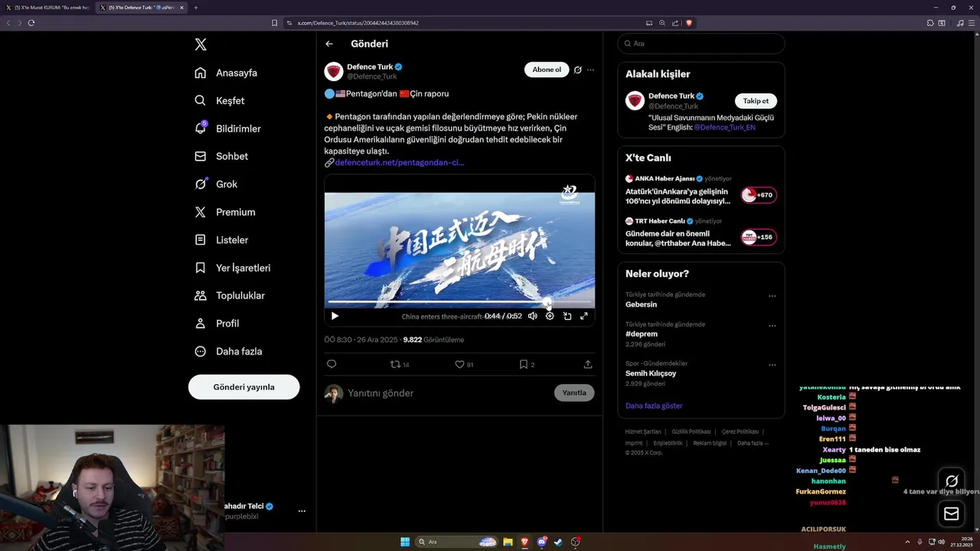Go to Anasayfa in the sidebar
Image resolution: width=980 pixels, height=551 pixels.
(x=226, y=73)
